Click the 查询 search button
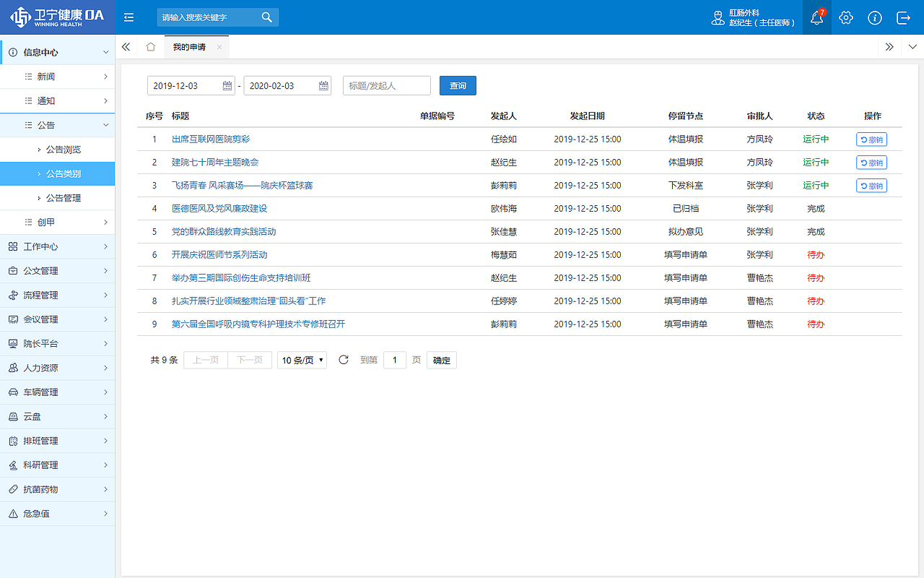The width and height of the screenshot is (924, 578). click(x=458, y=85)
